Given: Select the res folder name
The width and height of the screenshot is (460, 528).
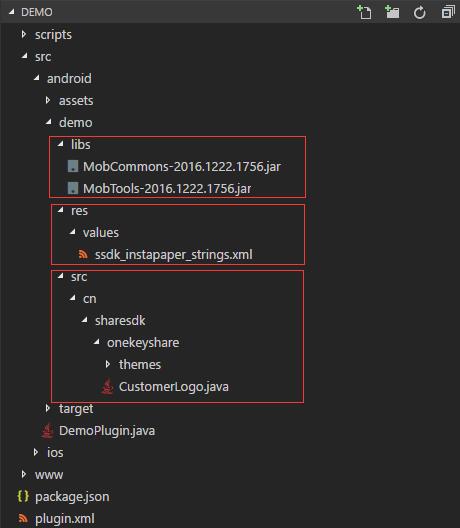Looking at the screenshot, I should (79, 211).
